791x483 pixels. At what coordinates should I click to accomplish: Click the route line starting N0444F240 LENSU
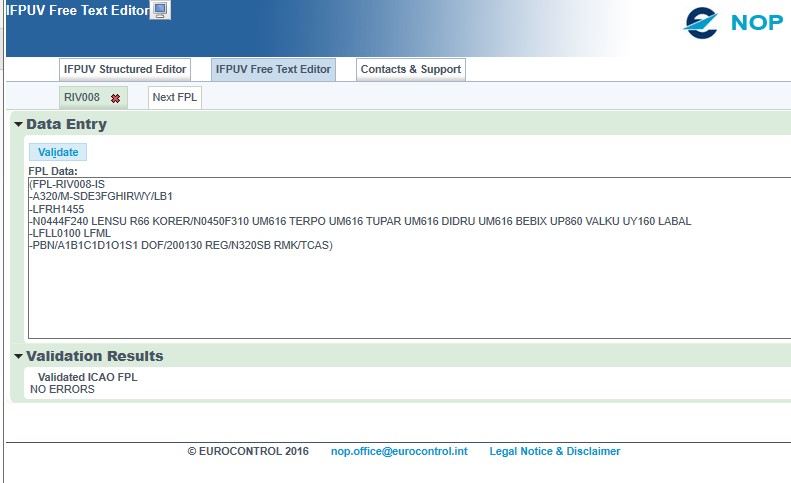pyautogui.click(x=360, y=221)
